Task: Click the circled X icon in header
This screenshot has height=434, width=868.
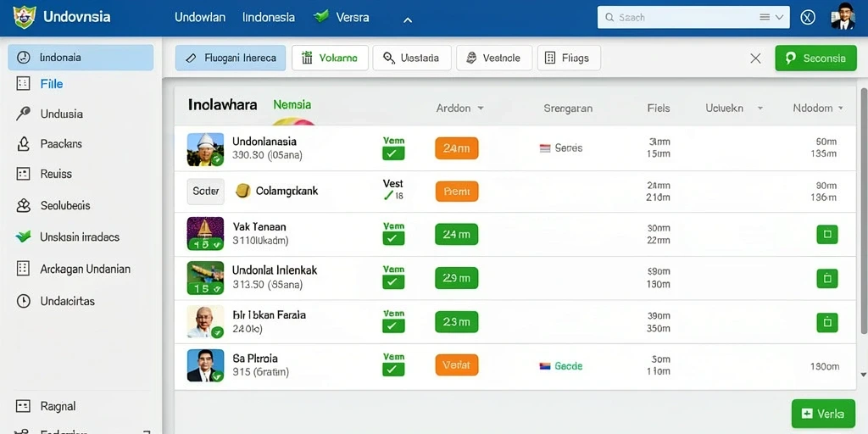Action: coord(808,17)
